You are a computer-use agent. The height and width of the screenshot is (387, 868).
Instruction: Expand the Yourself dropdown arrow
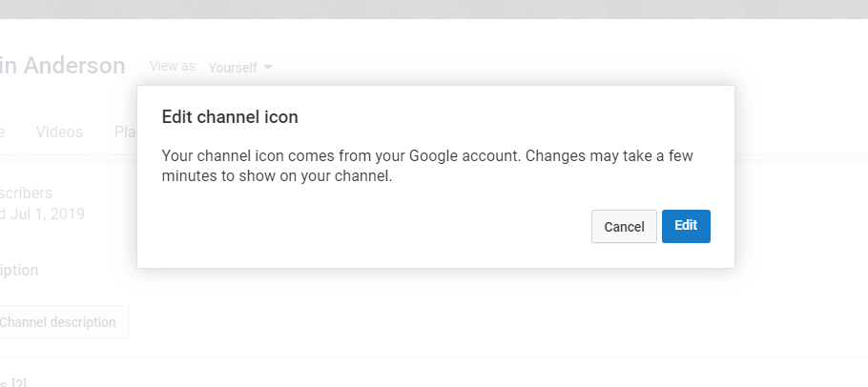pos(268,68)
